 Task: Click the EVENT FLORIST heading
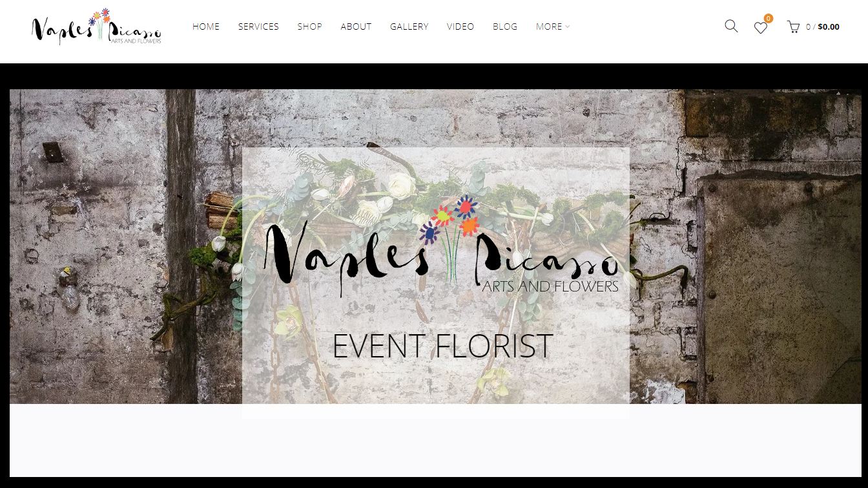pos(442,346)
